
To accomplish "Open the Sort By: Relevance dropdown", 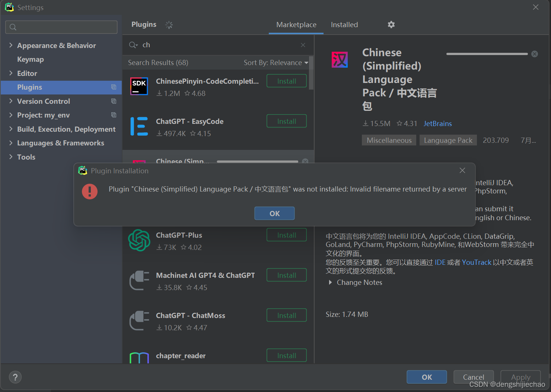I will tap(276, 62).
